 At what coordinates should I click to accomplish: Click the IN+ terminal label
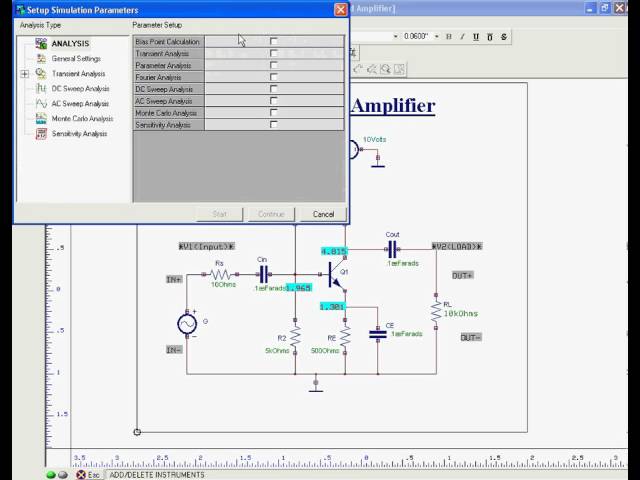click(174, 280)
